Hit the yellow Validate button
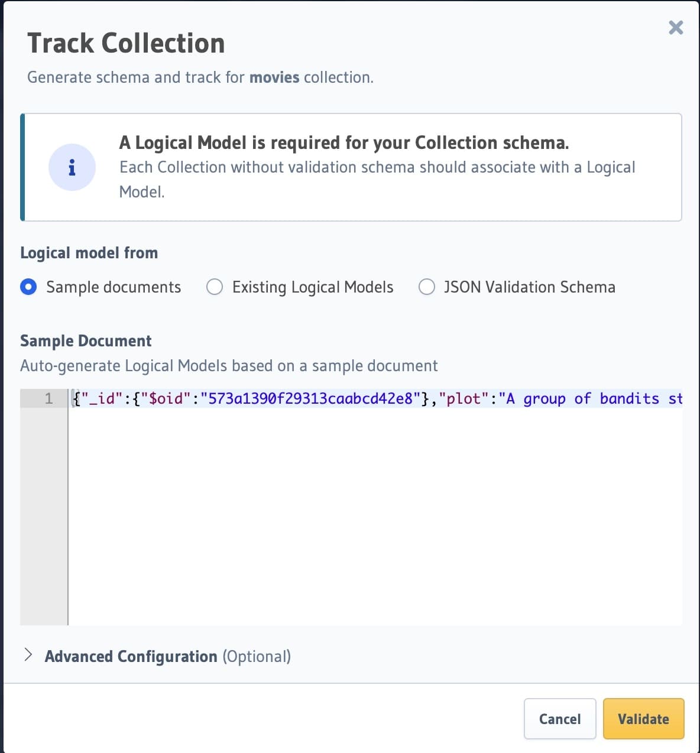 643,719
